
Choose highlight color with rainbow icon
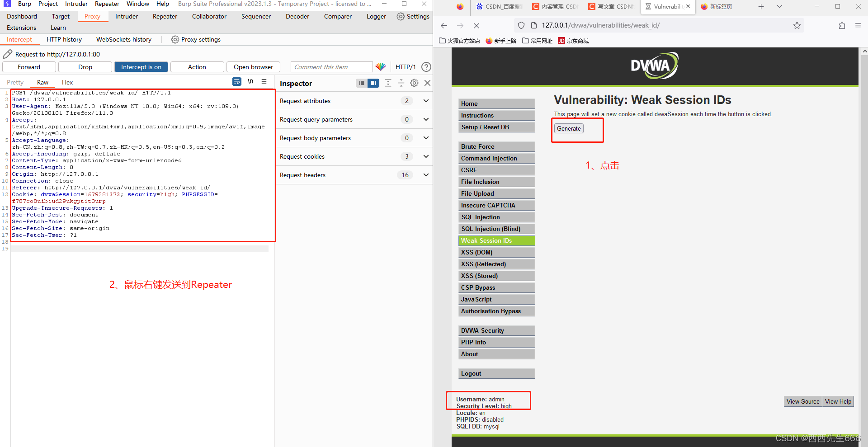click(381, 67)
